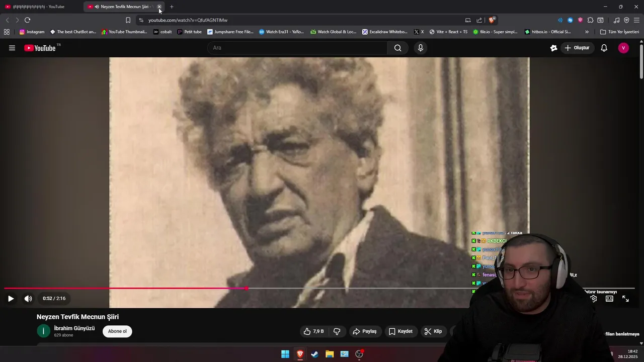The image size is (644, 362).
Task: Open the bookmarks apps grid icon
Action: 7,32
